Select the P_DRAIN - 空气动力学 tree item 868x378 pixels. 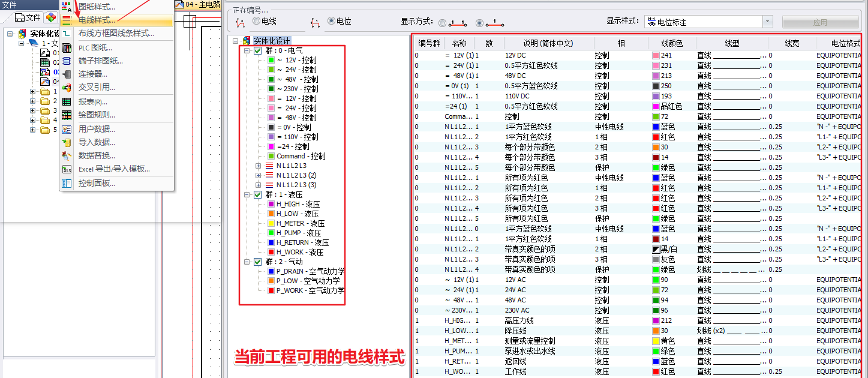310,271
